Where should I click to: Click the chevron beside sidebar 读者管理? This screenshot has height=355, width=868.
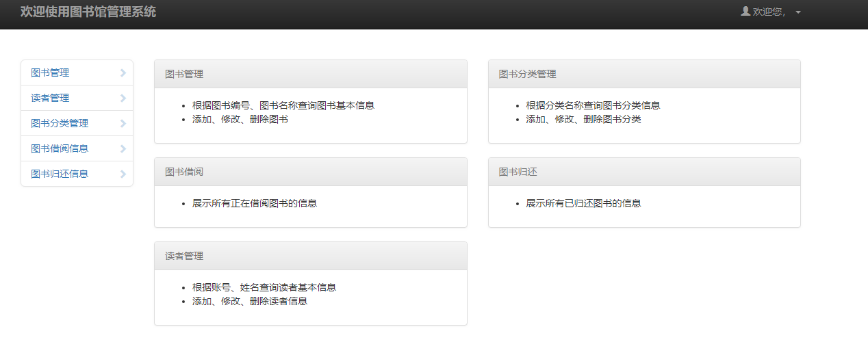pos(123,98)
